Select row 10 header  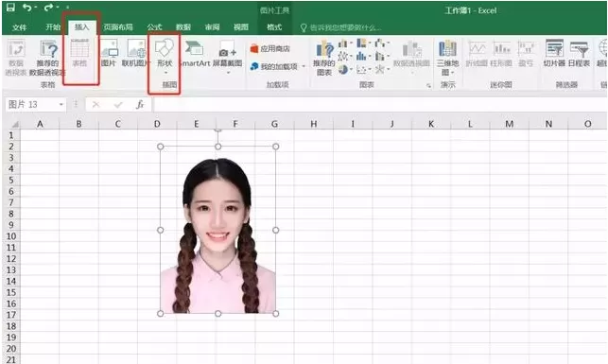11,236
